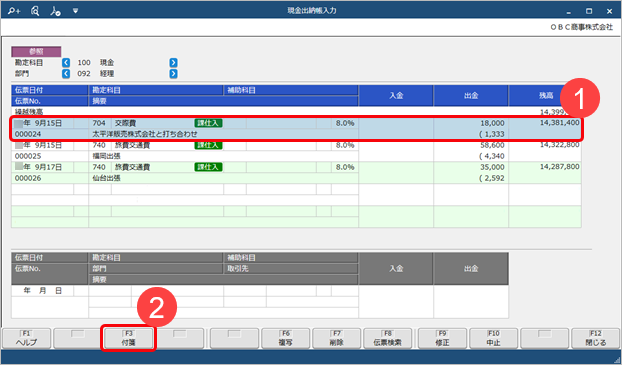Viewport: 622px width, 365px height.
Task: Click the 参照 mode label
Action: [x=36, y=52]
